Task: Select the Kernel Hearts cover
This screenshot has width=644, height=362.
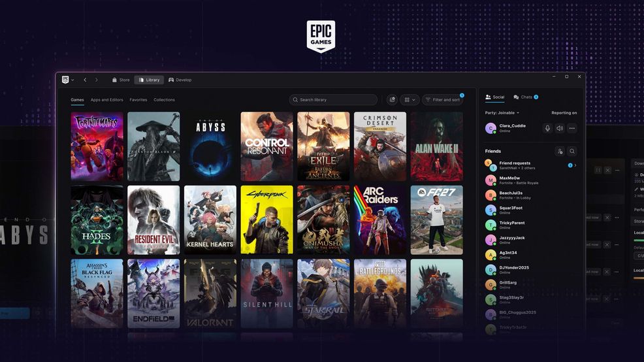Action: click(x=210, y=220)
